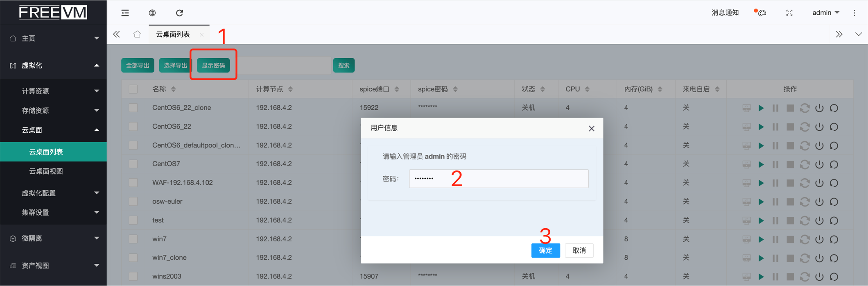
Task: Click the sync arrows icon for the test row
Action: pyautogui.click(x=805, y=220)
